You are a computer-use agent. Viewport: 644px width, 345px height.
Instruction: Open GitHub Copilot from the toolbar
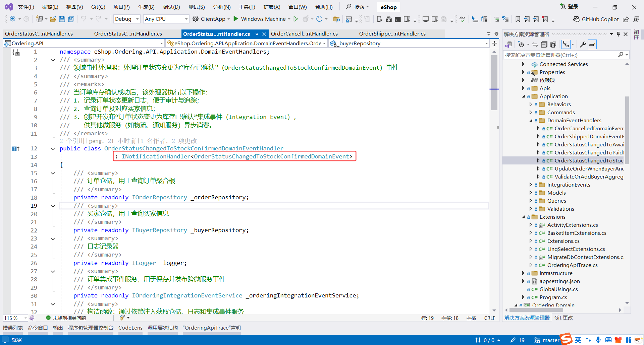(596, 19)
